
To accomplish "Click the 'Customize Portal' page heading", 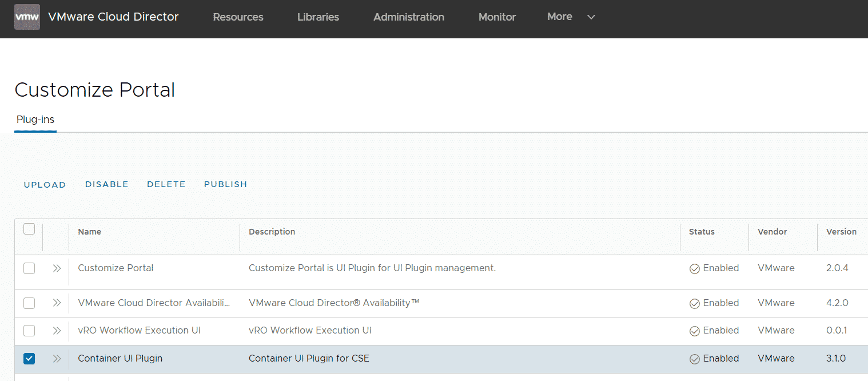I will [95, 90].
